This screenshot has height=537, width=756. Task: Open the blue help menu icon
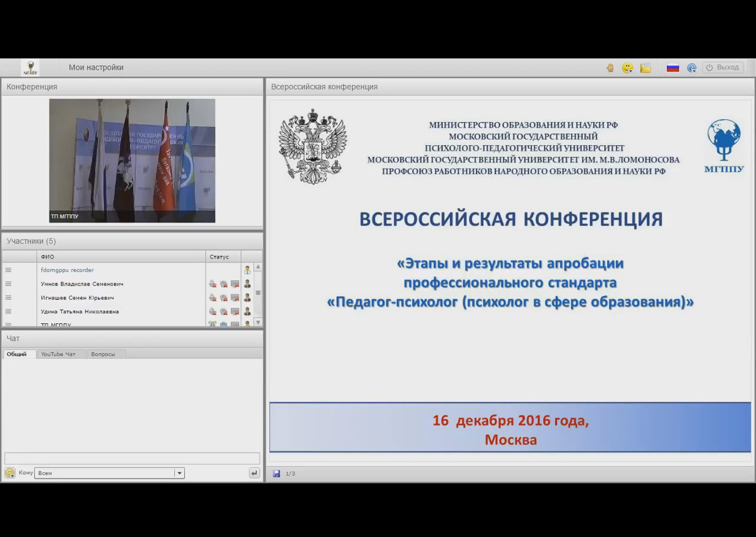pos(692,68)
